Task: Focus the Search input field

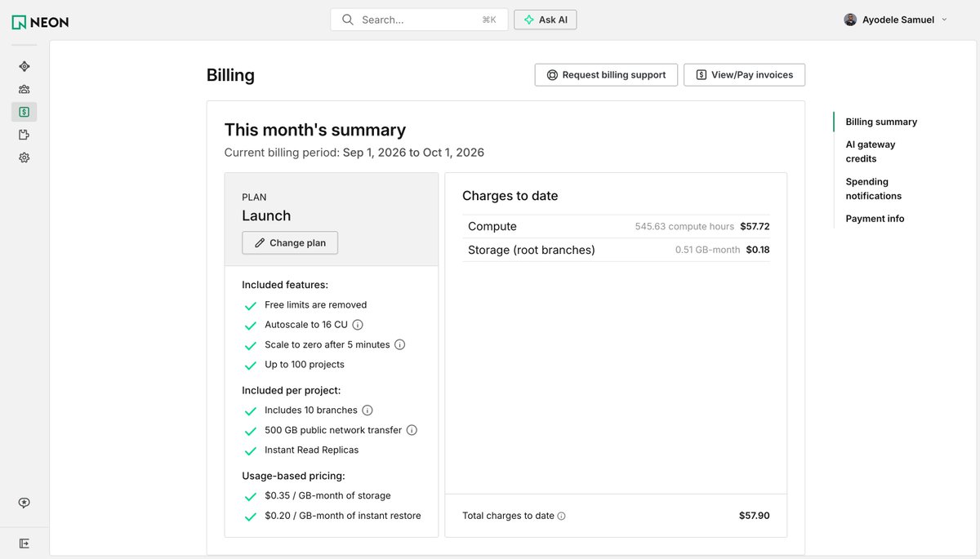Action: coord(419,20)
